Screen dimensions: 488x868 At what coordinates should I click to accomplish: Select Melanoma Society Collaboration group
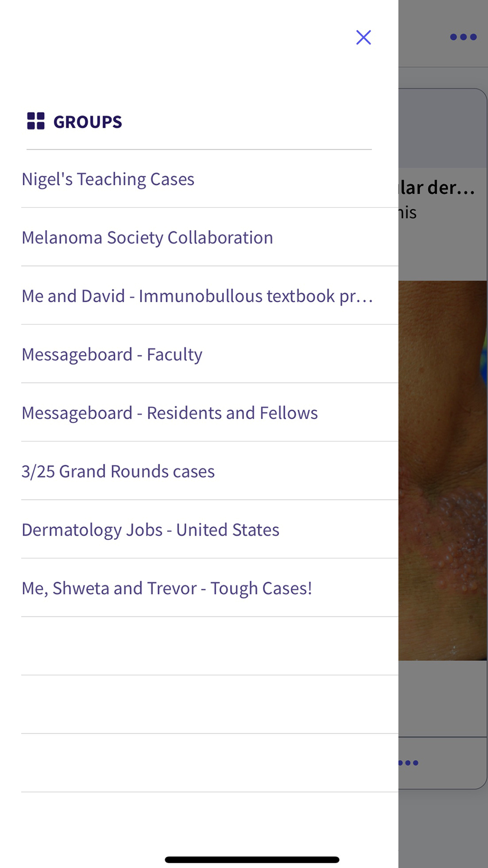(147, 237)
